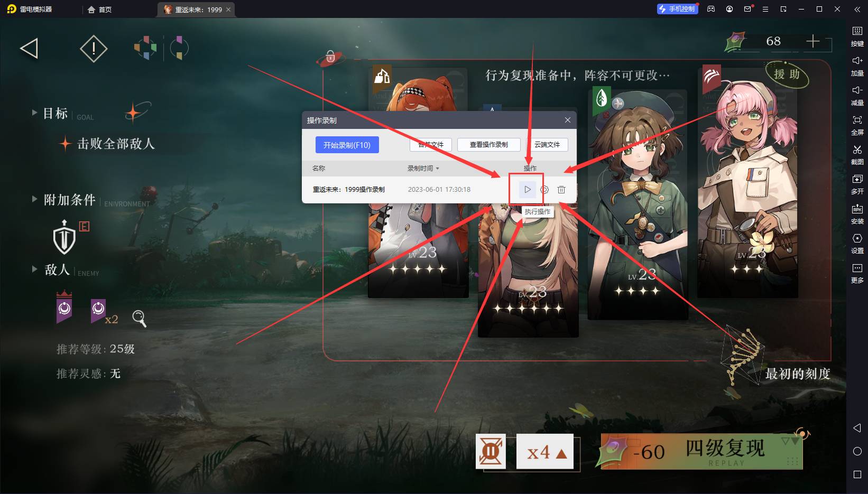The height and width of the screenshot is (494, 868).
Task: Open the diamond exclamation info icon
Action: [94, 49]
